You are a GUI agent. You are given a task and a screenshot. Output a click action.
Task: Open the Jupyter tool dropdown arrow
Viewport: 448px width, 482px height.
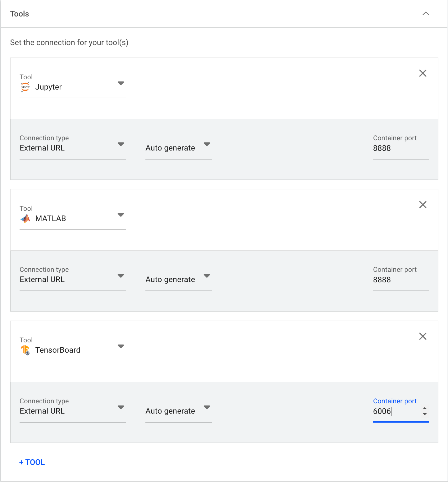[x=121, y=83]
